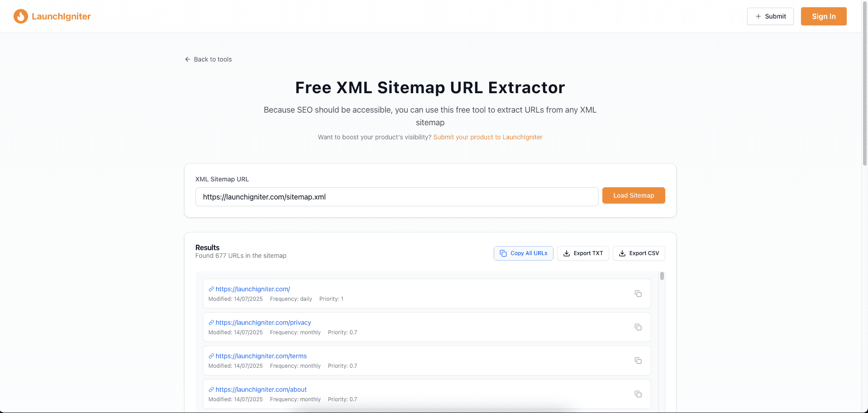This screenshot has height=413, width=868.
Task: Click link chain icon beside /terms URL
Action: point(211,356)
